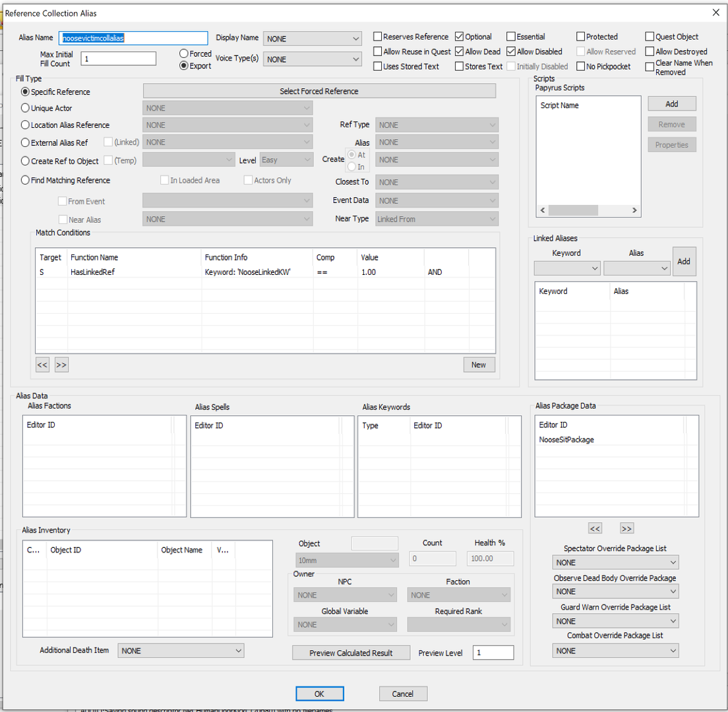The height and width of the screenshot is (712, 728).
Task: Select External Alias Ref fill type
Action: coord(26,142)
